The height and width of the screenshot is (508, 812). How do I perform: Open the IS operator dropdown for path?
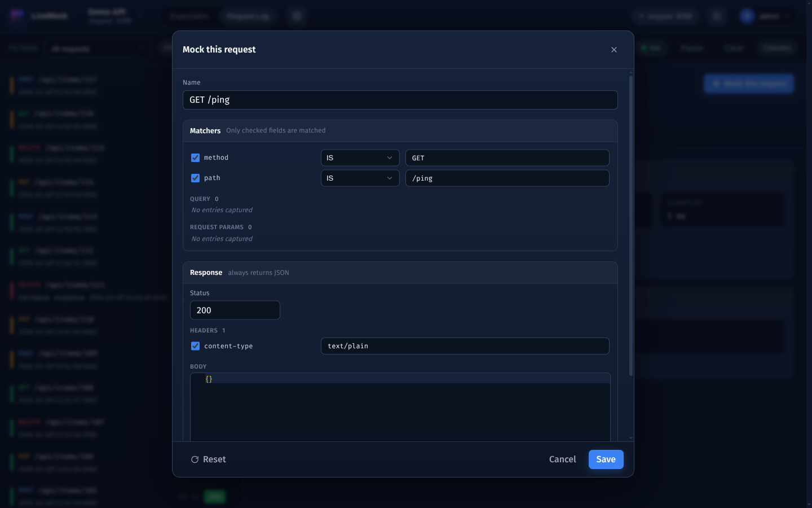[x=360, y=178]
